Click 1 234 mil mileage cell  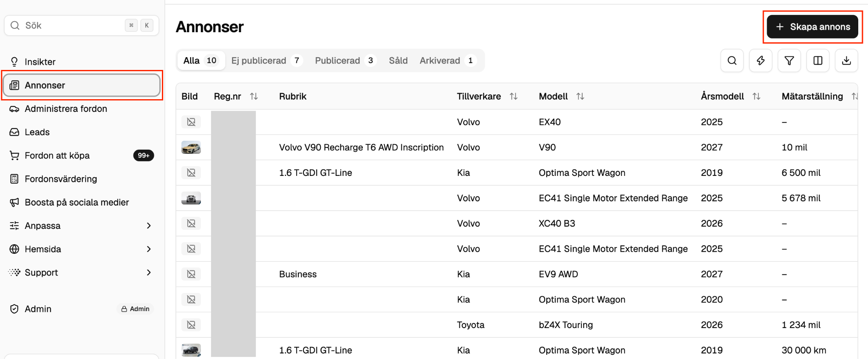[801, 325]
